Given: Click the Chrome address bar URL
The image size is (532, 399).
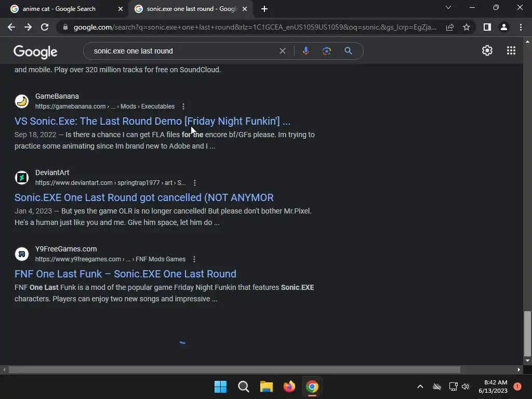Looking at the screenshot, I should pyautogui.click(x=255, y=27).
